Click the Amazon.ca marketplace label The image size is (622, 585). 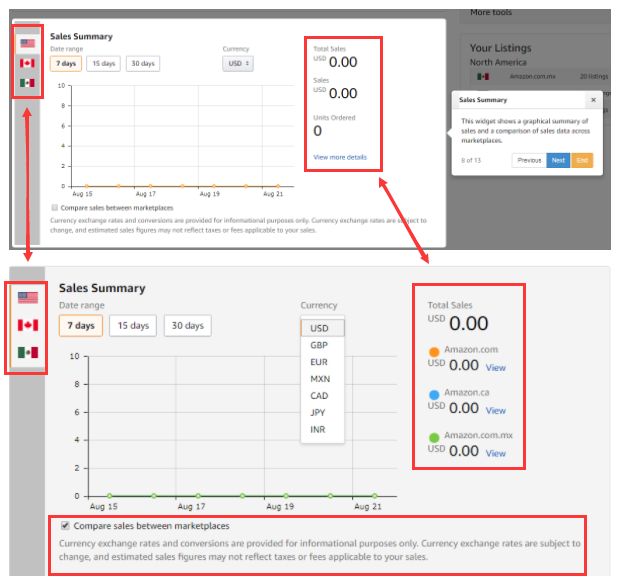tap(467, 392)
